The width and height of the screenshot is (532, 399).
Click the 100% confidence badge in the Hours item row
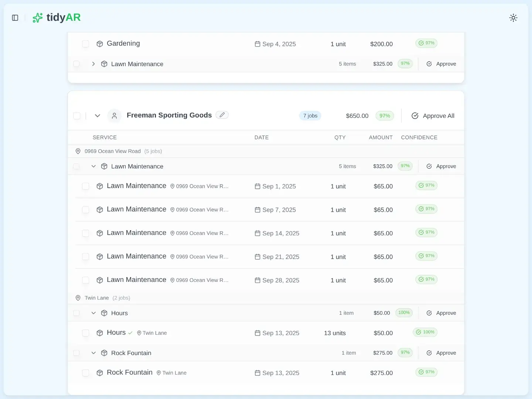[425, 332]
